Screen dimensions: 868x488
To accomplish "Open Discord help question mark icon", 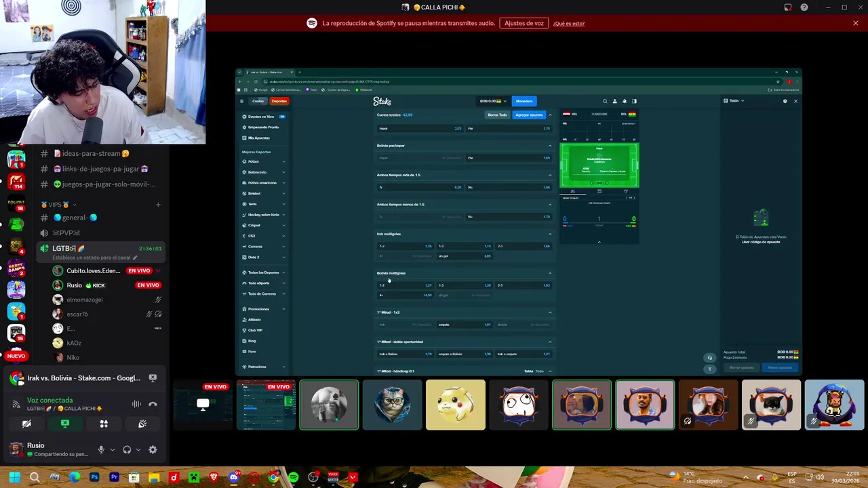I will 804,7.
